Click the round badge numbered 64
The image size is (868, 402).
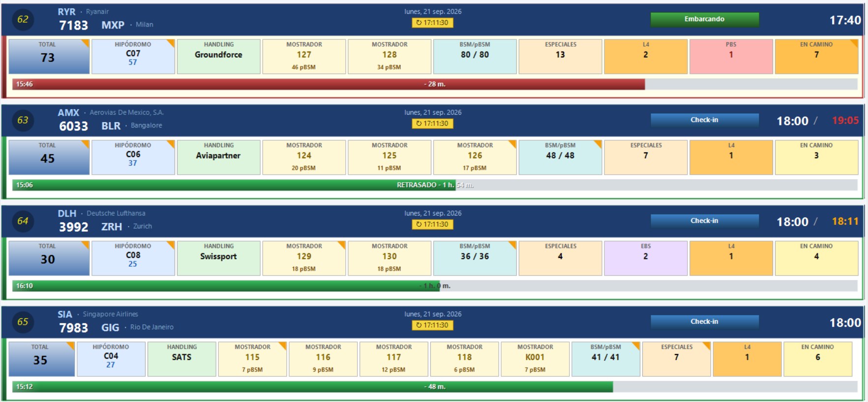(23, 221)
